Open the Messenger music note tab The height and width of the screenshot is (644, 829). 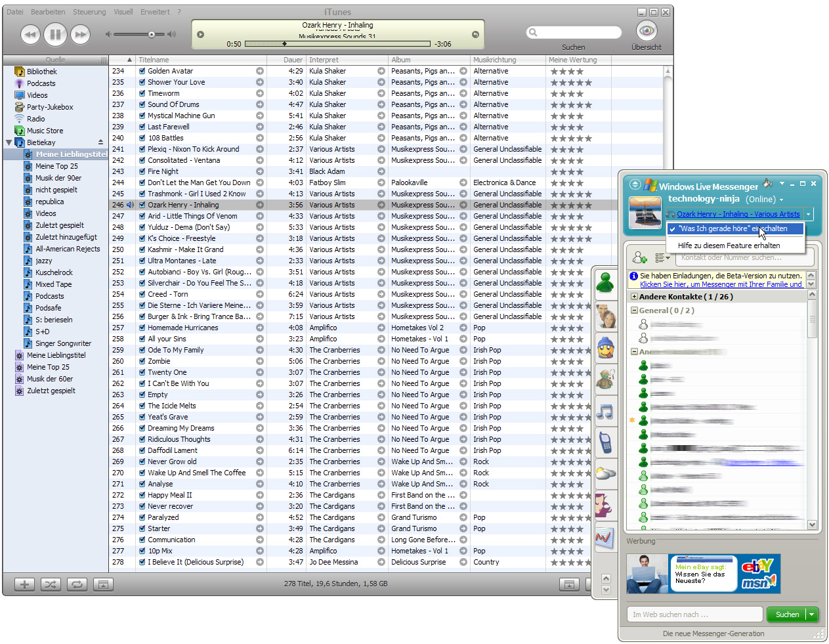605,412
